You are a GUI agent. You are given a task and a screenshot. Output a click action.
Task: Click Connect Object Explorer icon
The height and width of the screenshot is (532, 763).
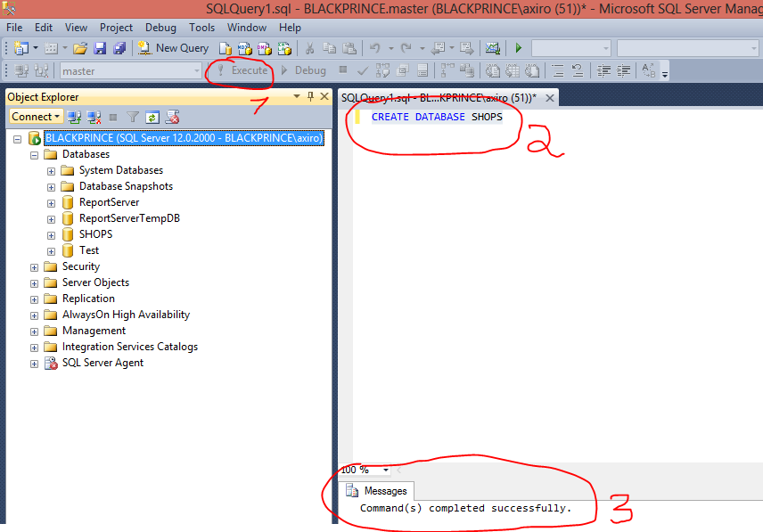75,117
